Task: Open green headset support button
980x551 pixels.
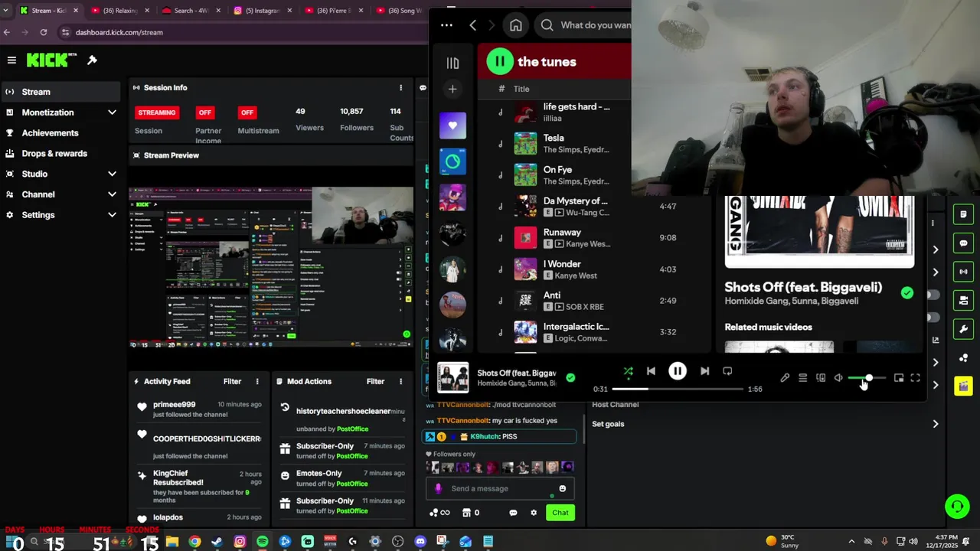Action: point(957,507)
